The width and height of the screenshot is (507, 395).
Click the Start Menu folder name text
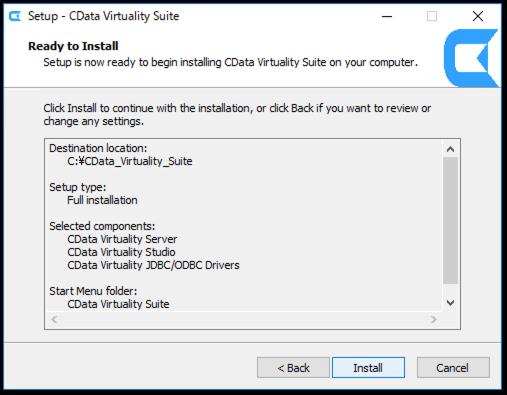(118, 304)
